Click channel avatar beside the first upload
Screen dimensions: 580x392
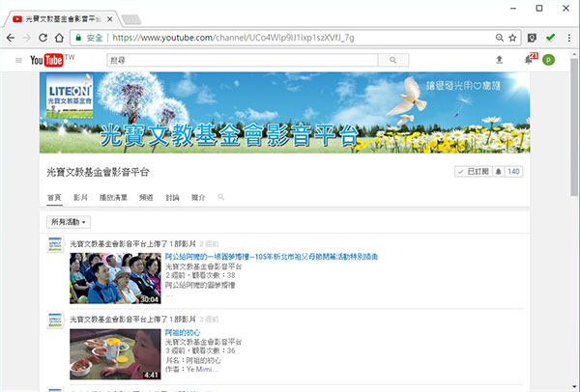coord(55,244)
